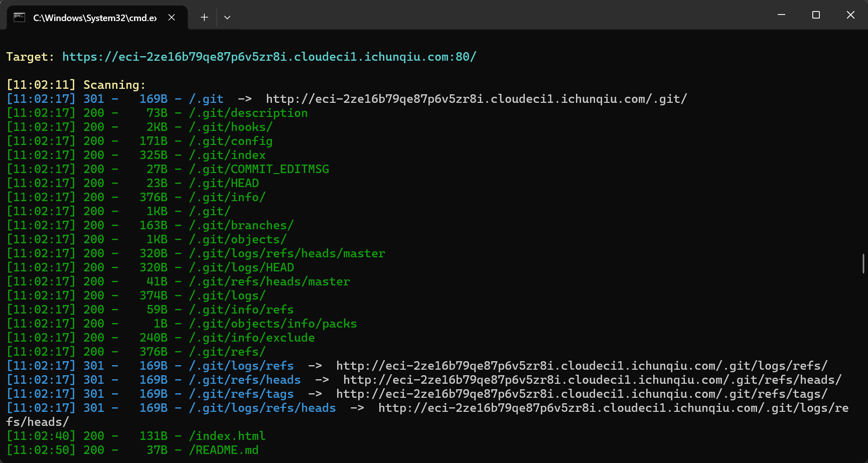Click the [11:02:40] timestamp

[41, 436]
